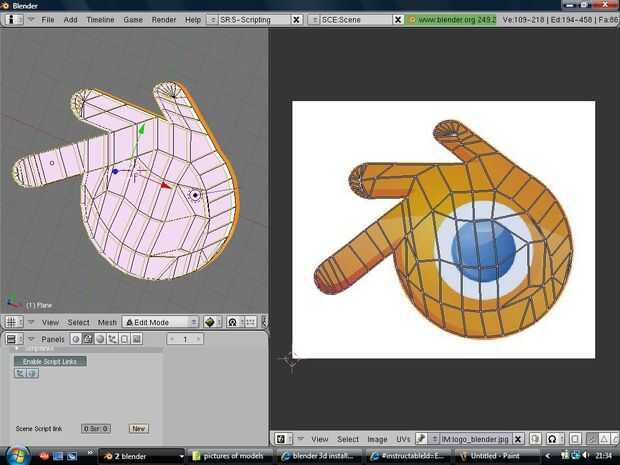Toggle the pin image icon
This screenshot has width=620, height=465.
point(421,439)
